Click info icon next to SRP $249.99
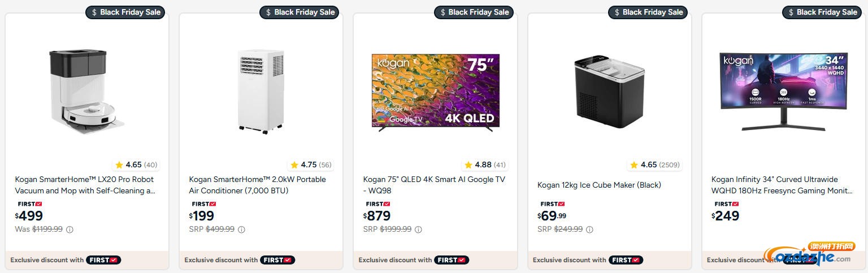The height and width of the screenshot is (273, 868). tap(589, 229)
